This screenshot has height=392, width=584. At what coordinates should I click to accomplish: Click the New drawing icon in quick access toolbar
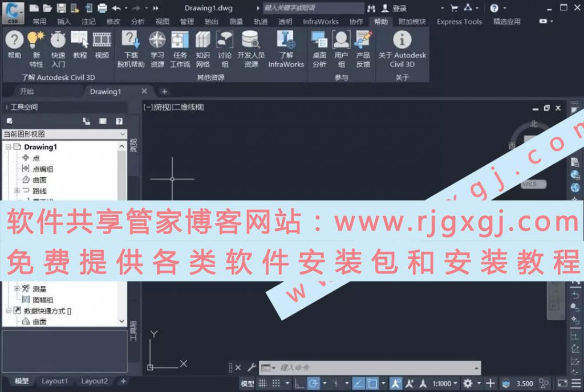[x=34, y=8]
